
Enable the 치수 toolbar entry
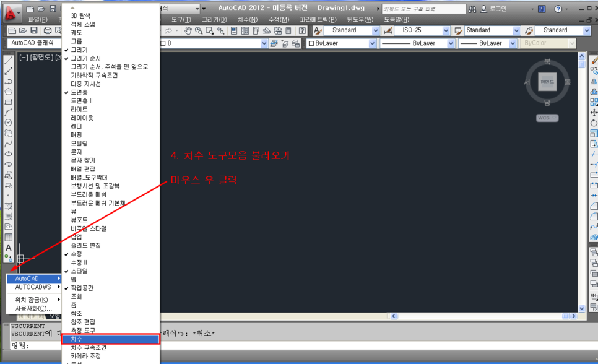(x=111, y=339)
